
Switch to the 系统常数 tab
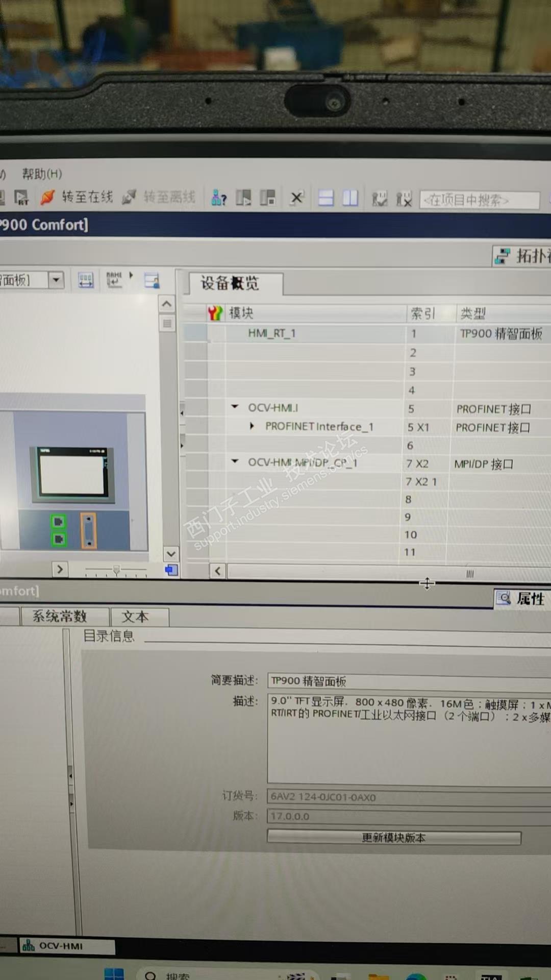point(65,617)
